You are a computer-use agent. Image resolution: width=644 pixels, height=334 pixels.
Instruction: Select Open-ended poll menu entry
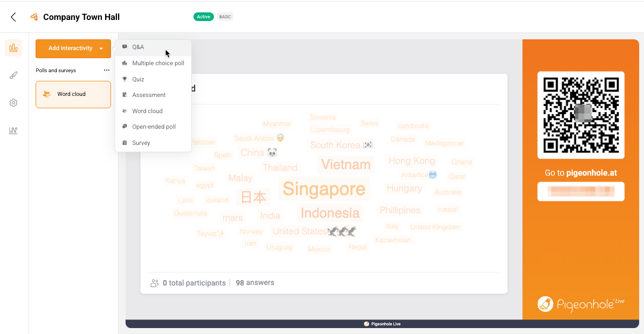pyautogui.click(x=154, y=127)
